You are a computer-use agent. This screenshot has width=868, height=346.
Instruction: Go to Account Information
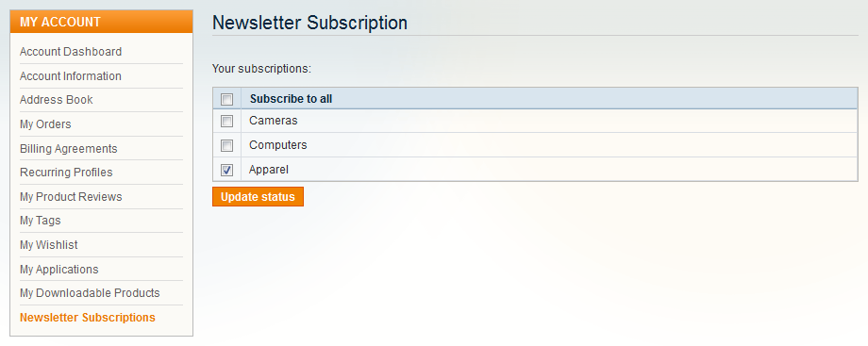[x=71, y=75]
